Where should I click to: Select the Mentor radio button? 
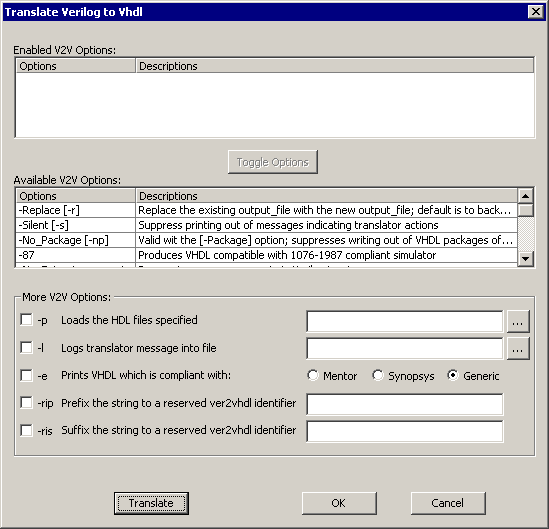pyautogui.click(x=313, y=375)
